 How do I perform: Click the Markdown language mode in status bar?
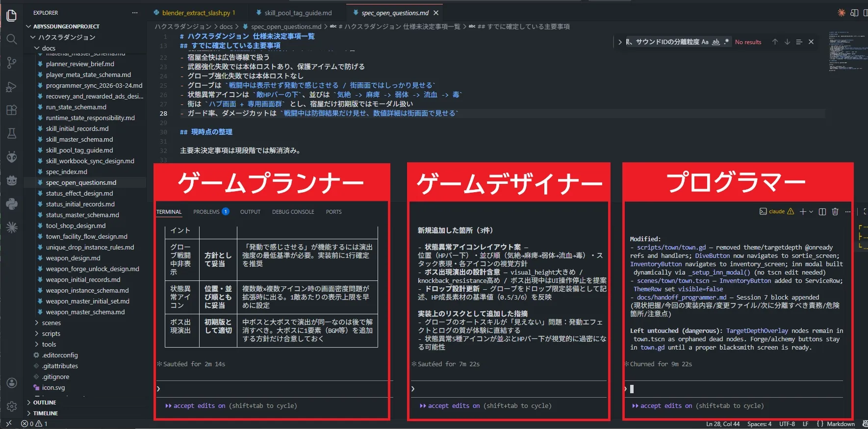tap(841, 424)
